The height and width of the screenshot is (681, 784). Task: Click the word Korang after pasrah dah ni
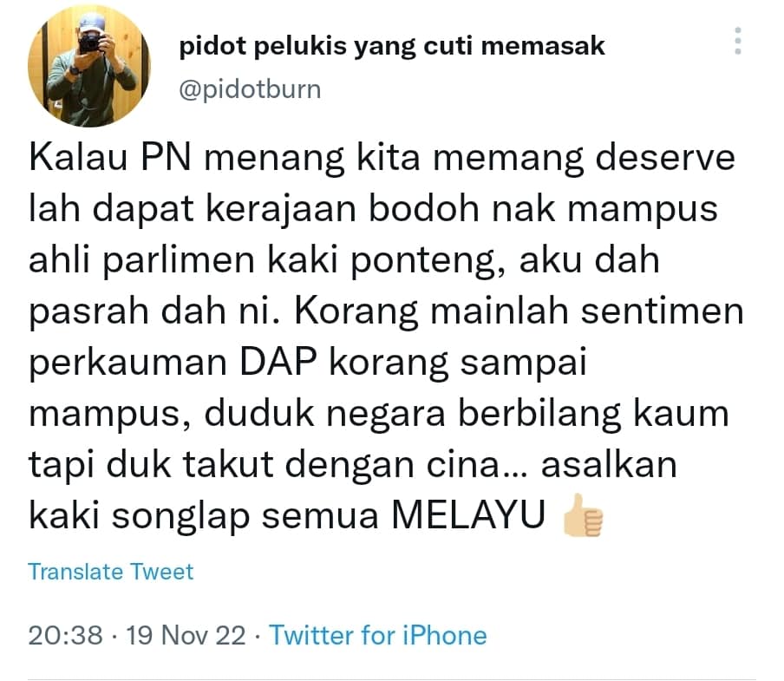point(356,312)
